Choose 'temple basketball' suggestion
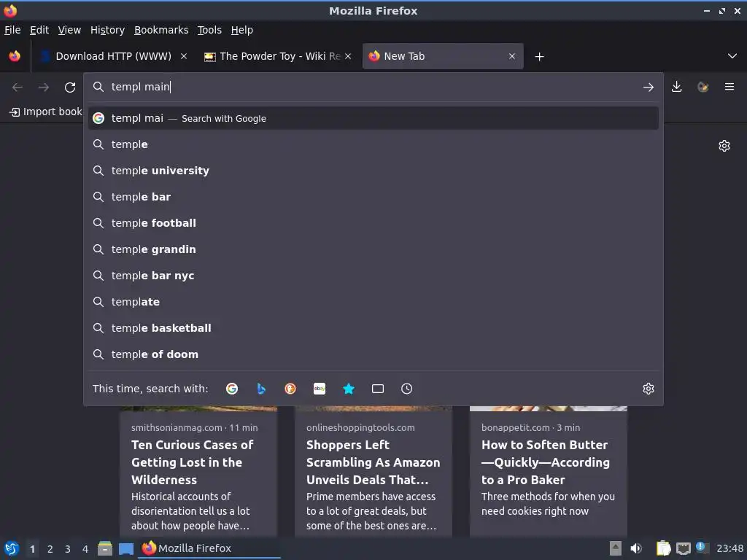 (373, 327)
